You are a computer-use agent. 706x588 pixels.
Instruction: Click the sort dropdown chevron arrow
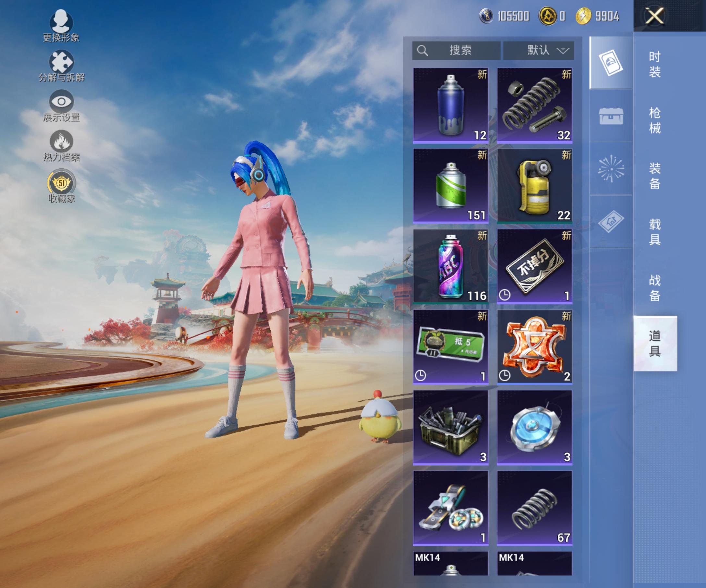pos(563,51)
